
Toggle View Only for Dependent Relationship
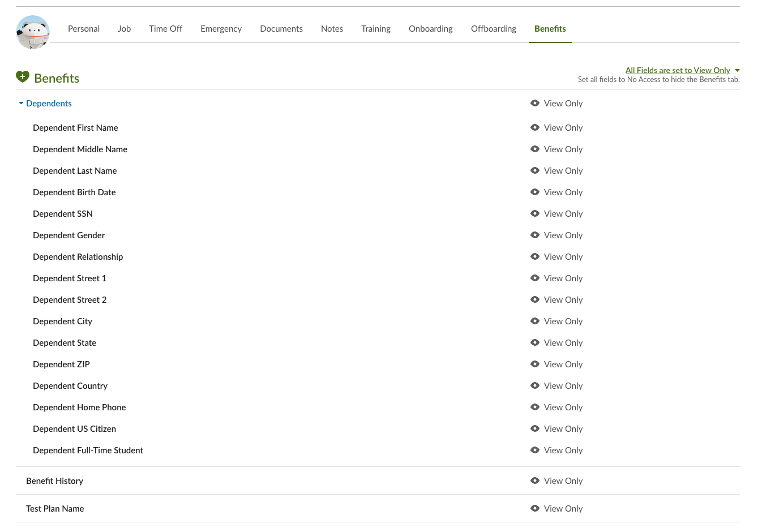pos(563,257)
